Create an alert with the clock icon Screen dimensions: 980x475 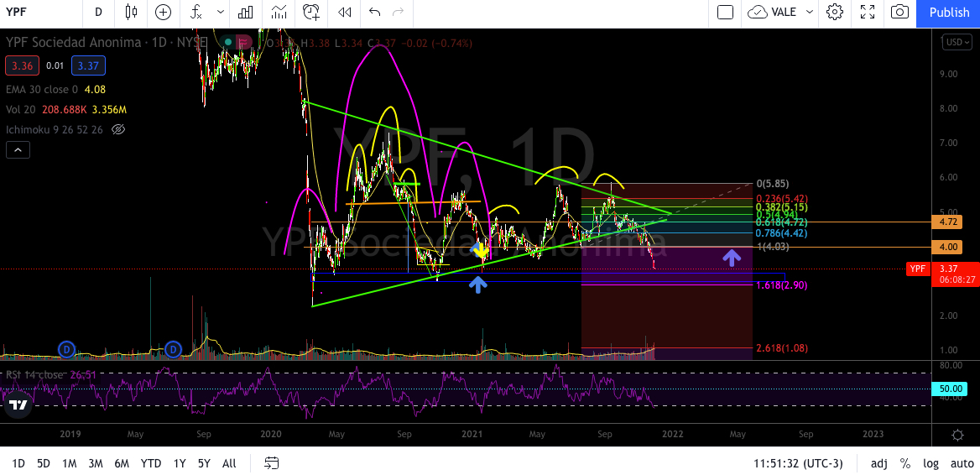[x=311, y=12]
